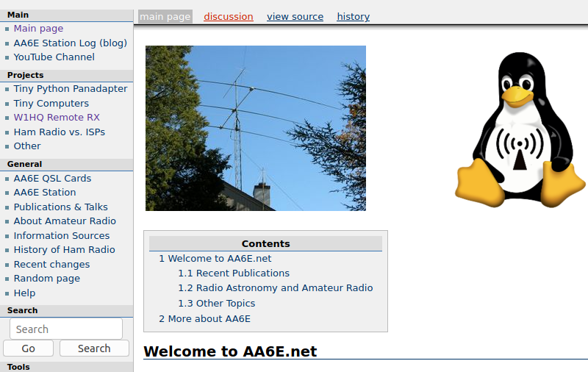Click the main page tab
Screen dimensions: 588x372
pyautogui.click(x=165, y=17)
